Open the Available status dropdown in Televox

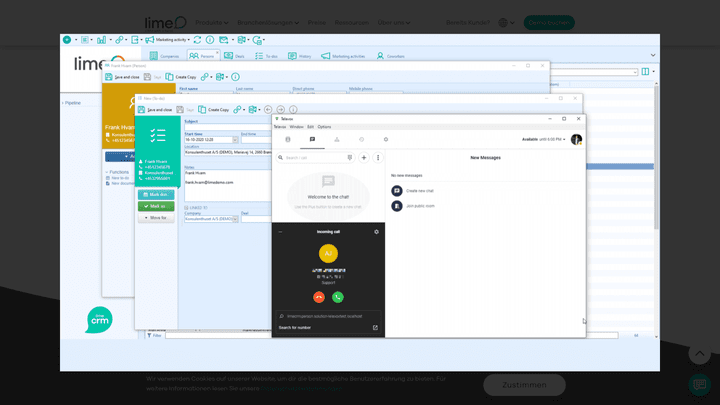pyautogui.click(x=544, y=139)
